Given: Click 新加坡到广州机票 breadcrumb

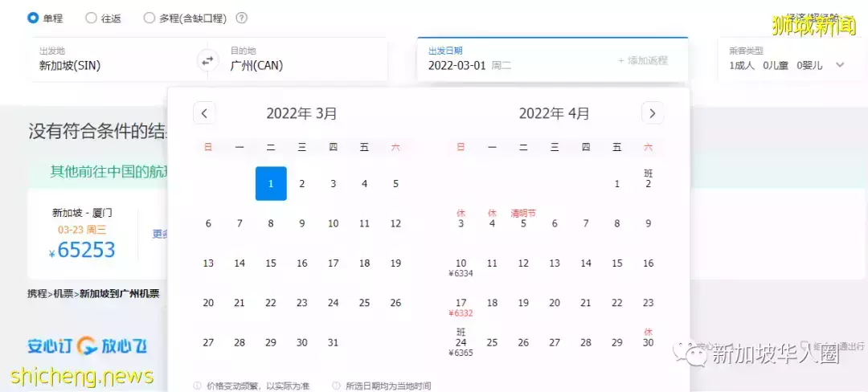Looking at the screenshot, I should [120, 293].
